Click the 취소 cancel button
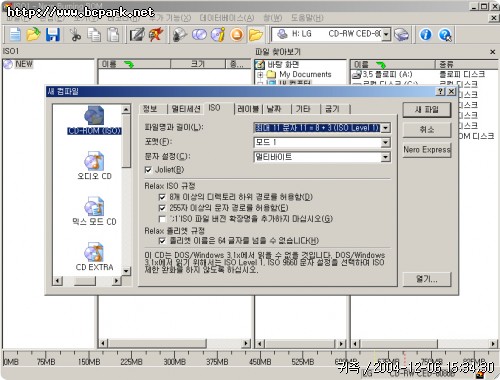This screenshot has height=380, width=500. click(x=427, y=130)
